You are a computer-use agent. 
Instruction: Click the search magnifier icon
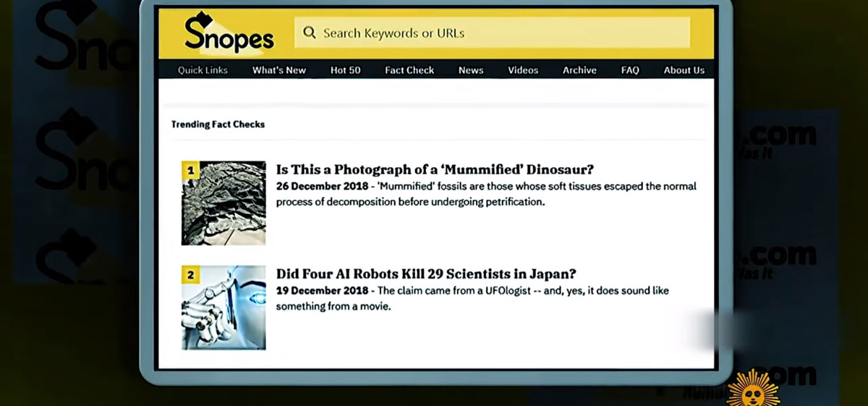[310, 33]
